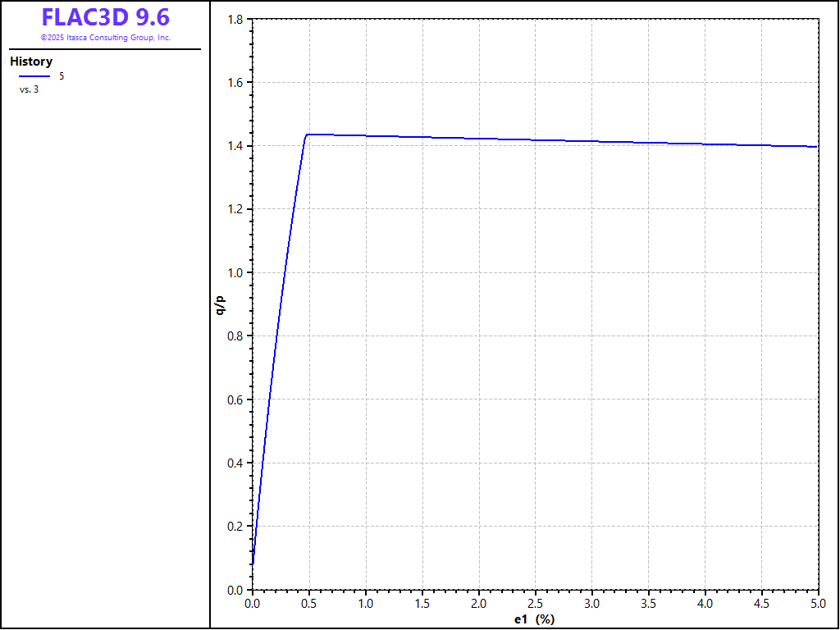Open the Itasca Consulting Group copyright link

click(105, 38)
